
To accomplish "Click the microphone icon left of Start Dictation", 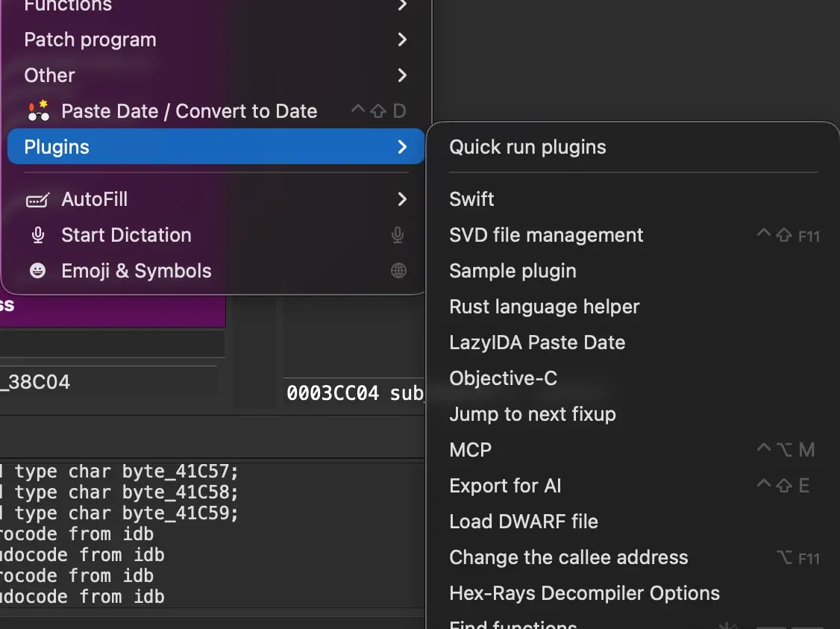I will [37, 235].
